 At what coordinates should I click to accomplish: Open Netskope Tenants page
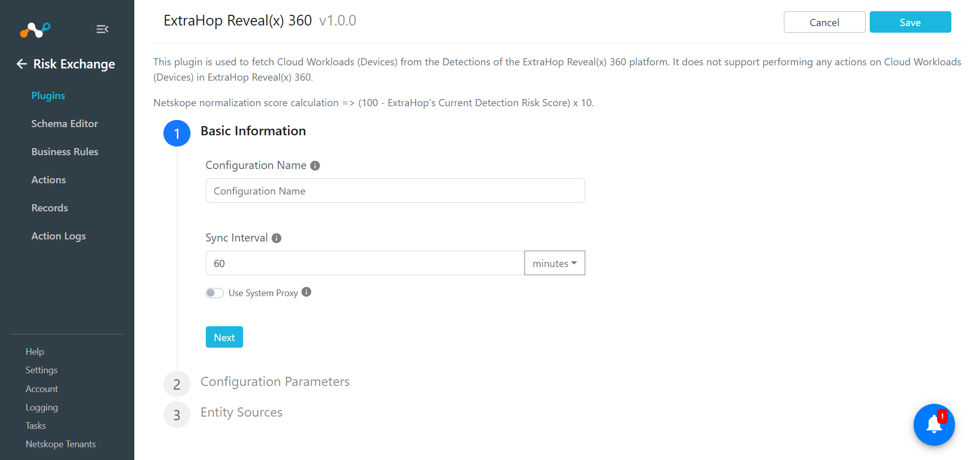(x=61, y=444)
